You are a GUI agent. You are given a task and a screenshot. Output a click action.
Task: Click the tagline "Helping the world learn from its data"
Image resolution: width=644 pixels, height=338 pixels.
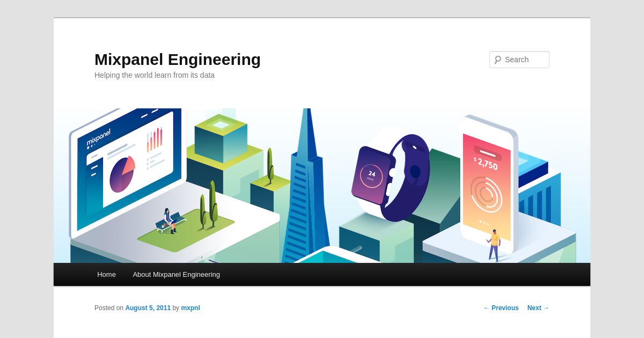click(x=155, y=75)
